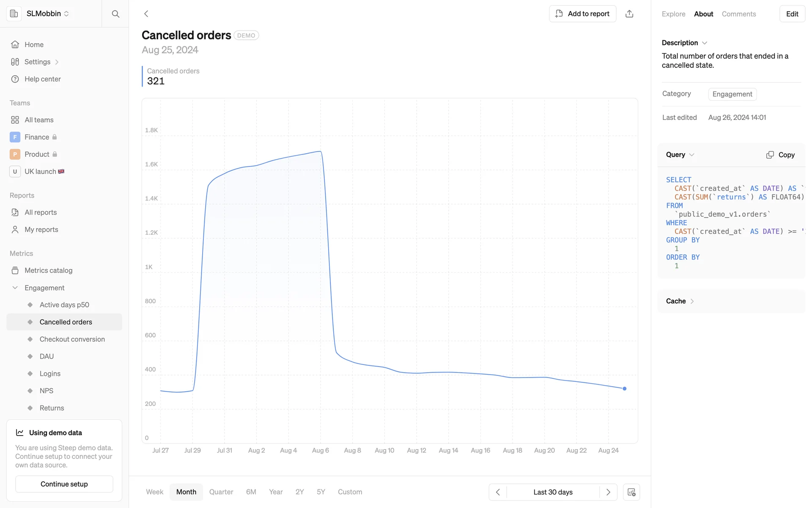Click the Continue setup button

tap(64, 484)
